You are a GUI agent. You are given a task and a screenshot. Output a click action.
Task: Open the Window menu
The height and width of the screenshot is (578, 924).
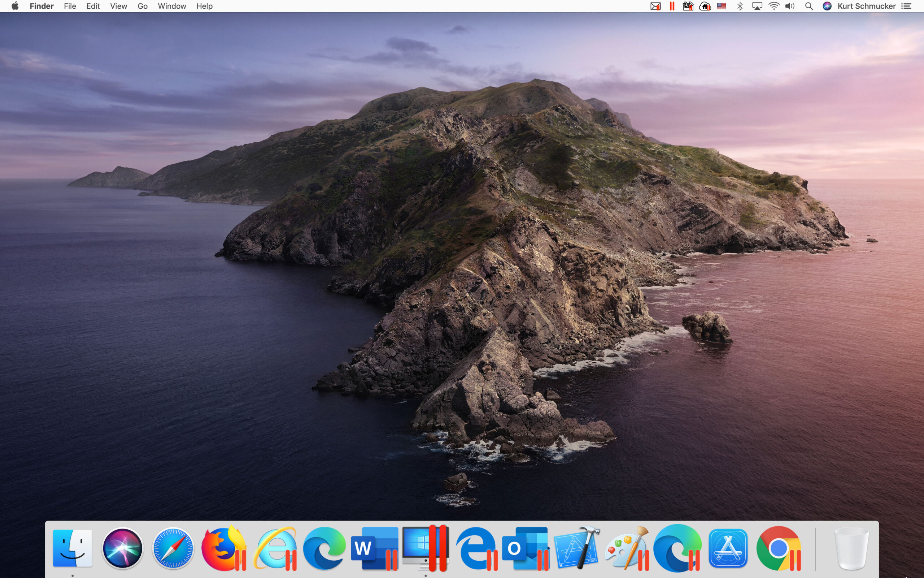172,6
